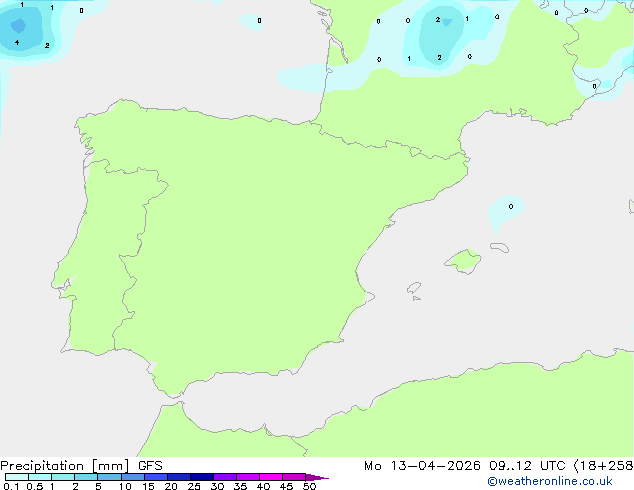Click the "4" precipitation value in the map's upper-left corner

point(17,42)
